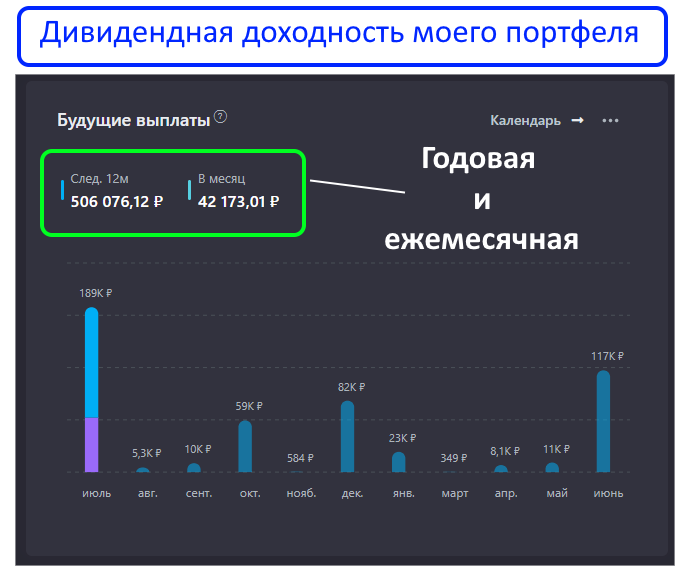
Task: Select the авг. bar in the chart
Action: (x=143, y=470)
